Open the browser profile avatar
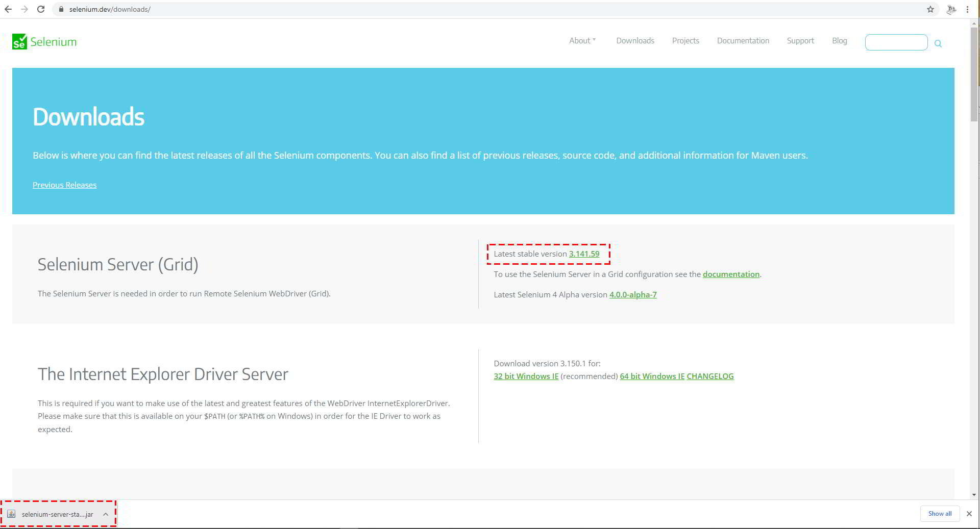 pos(951,9)
